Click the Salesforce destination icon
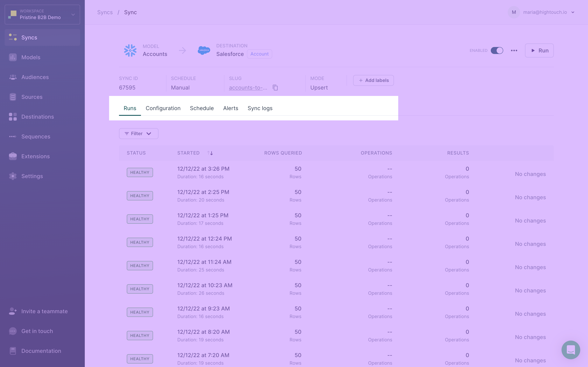Viewport: 588px width, 367px height. click(x=204, y=50)
